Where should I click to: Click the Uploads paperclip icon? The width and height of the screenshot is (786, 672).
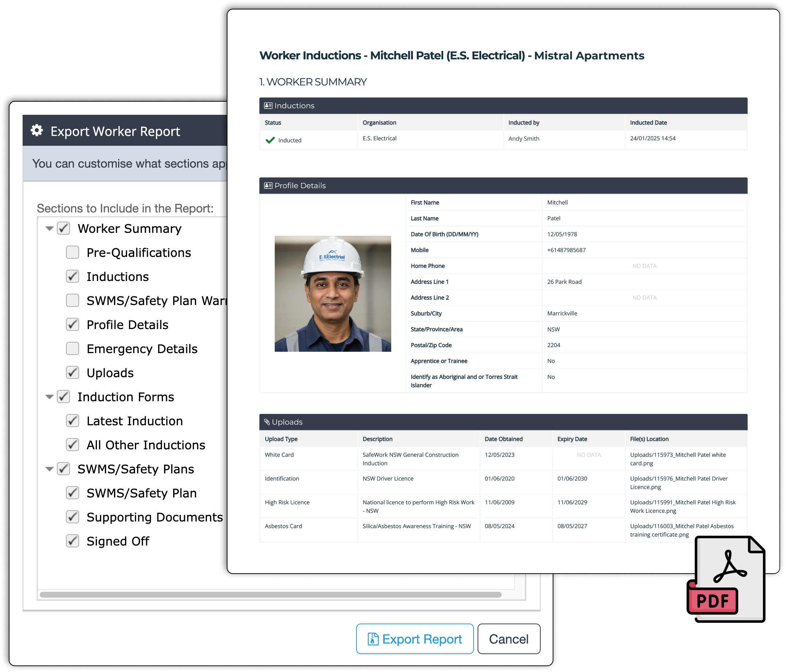(267, 422)
